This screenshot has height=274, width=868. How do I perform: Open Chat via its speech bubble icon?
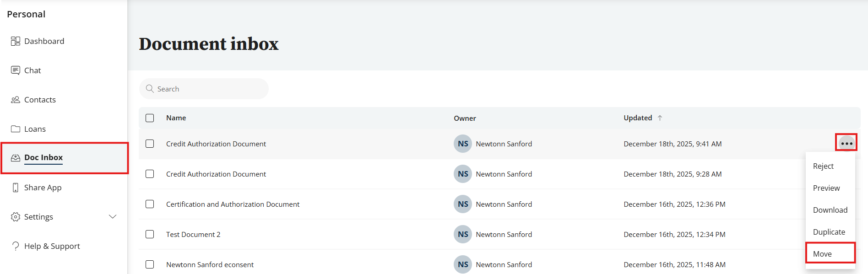point(16,70)
